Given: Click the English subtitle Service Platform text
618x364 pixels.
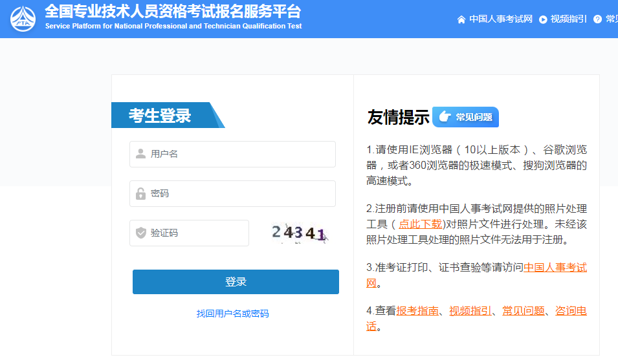Looking at the screenshot, I should point(173,26).
